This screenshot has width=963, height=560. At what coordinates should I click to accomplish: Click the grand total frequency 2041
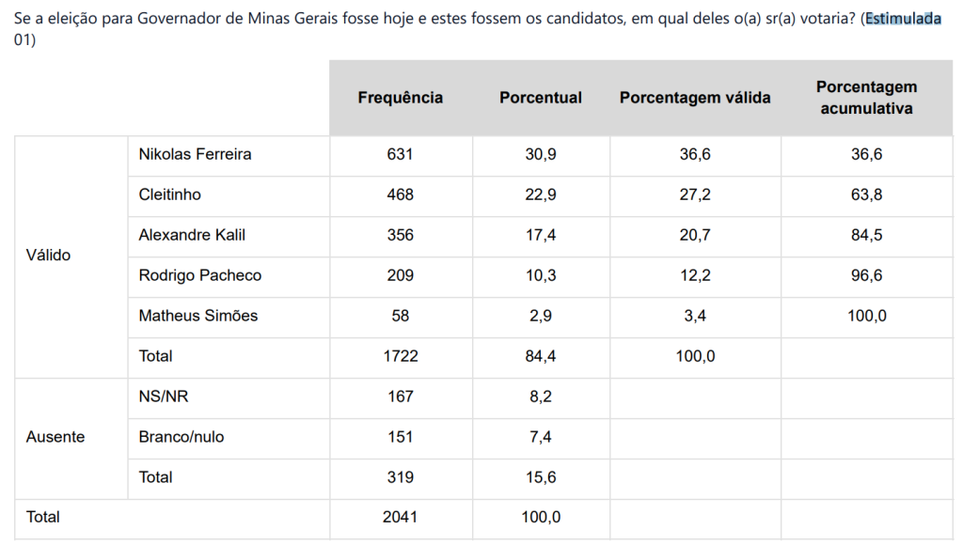(x=401, y=517)
